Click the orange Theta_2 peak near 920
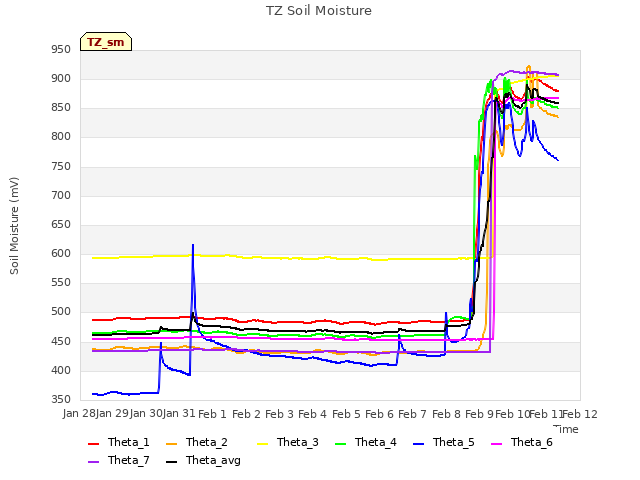 [x=529, y=66]
